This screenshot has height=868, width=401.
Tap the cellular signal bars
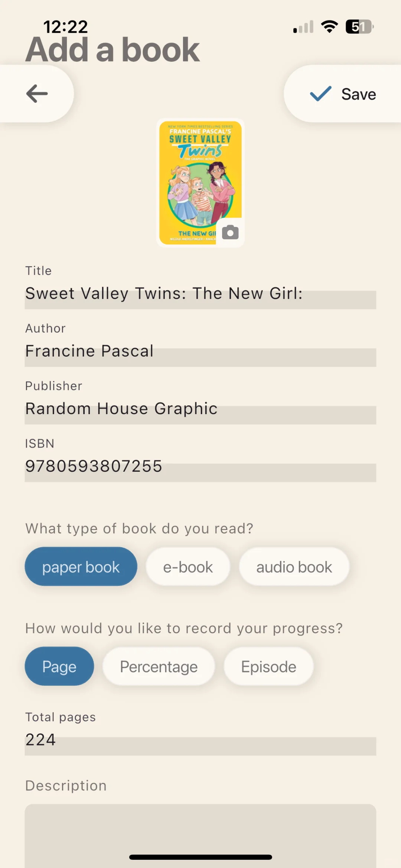coord(303,27)
